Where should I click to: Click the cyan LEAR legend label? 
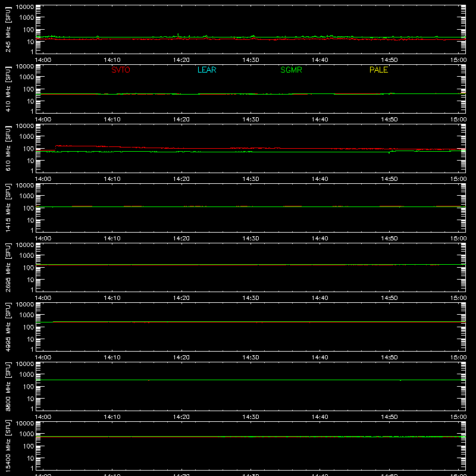tap(206, 70)
